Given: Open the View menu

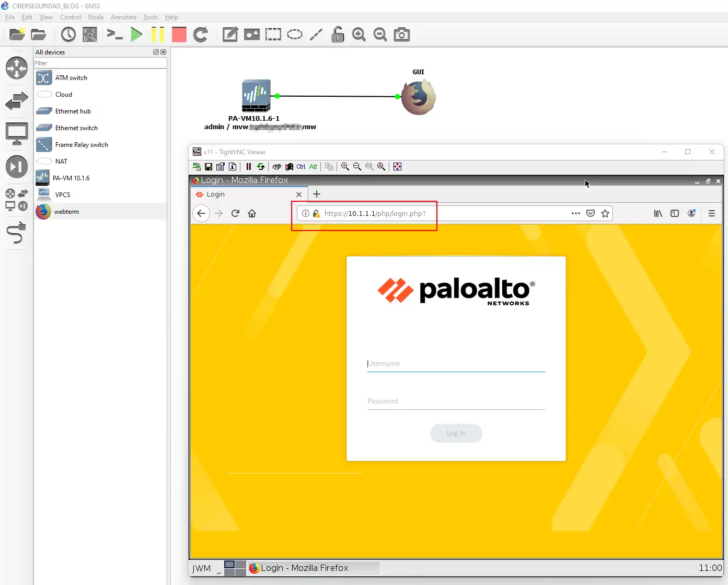Looking at the screenshot, I should coord(46,17).
